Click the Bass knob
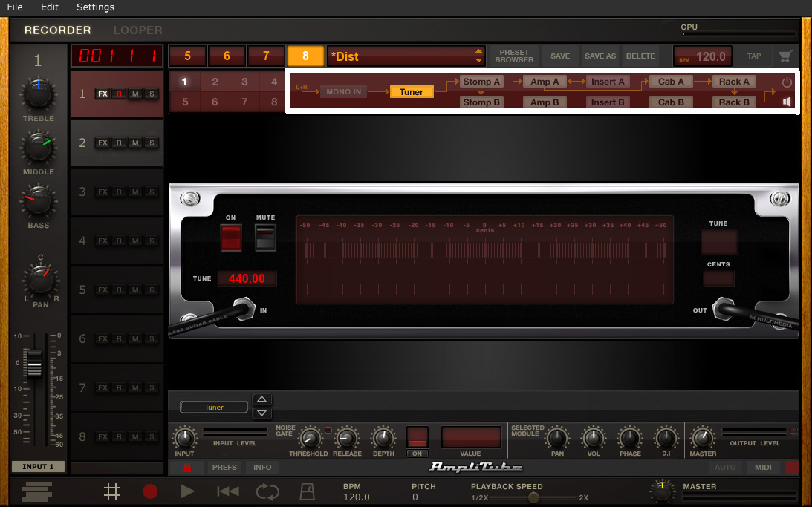 coord(39,200)
